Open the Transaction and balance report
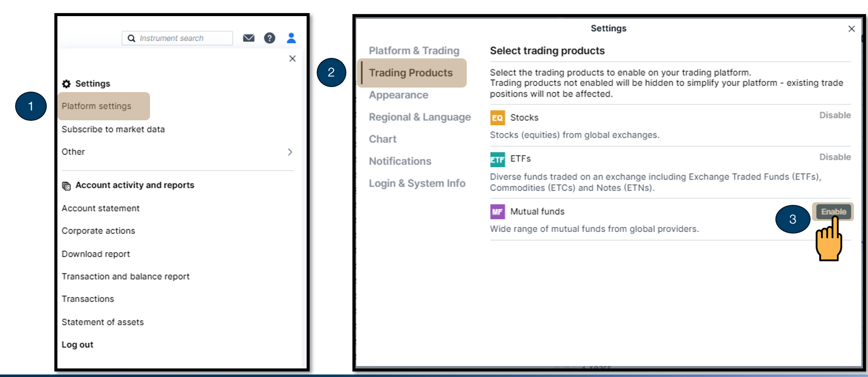Screen dimensions: 868x377 click(x=125, y=276)
